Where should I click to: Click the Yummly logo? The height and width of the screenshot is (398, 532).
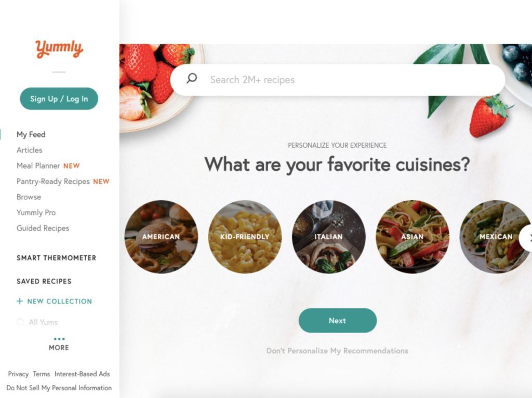click(x=59, y=49)
